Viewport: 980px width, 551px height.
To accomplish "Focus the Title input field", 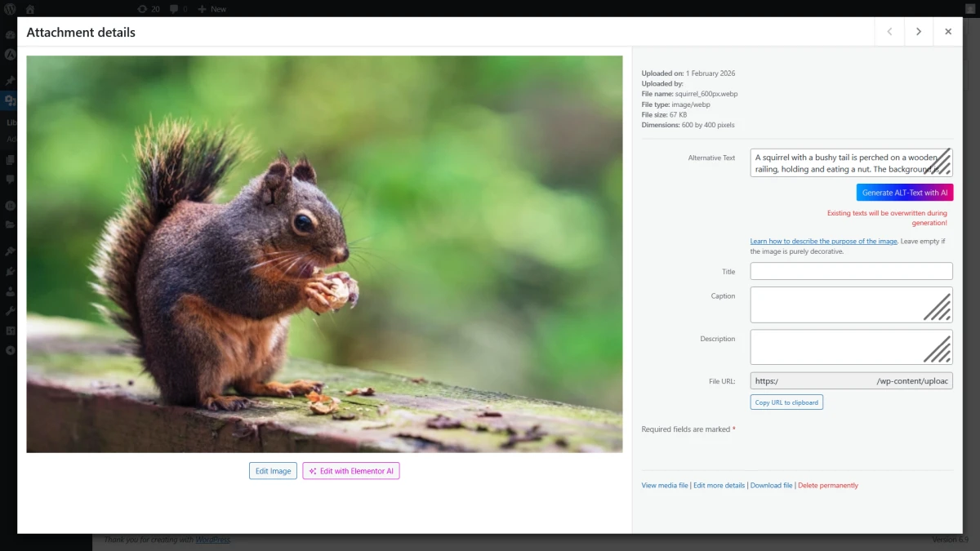I will [851, 272].
